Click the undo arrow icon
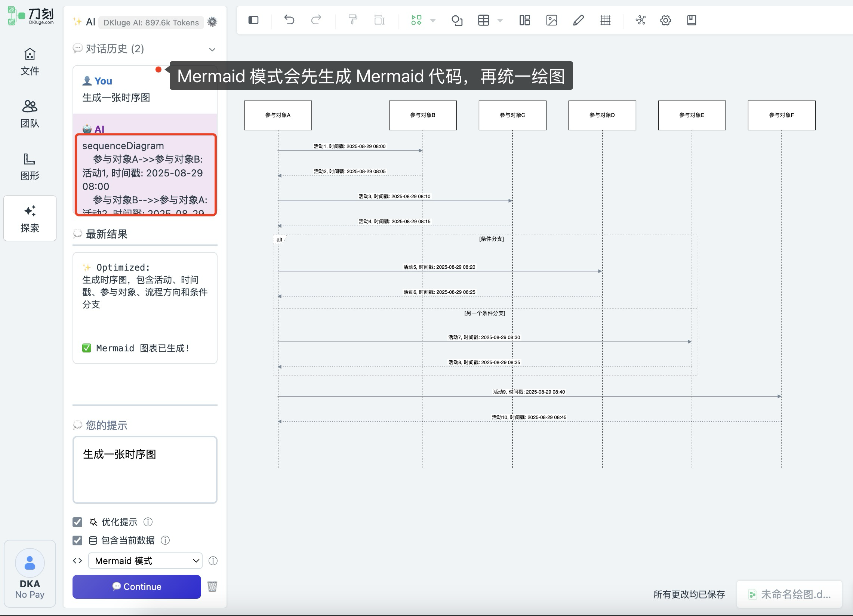 (289, 19)
